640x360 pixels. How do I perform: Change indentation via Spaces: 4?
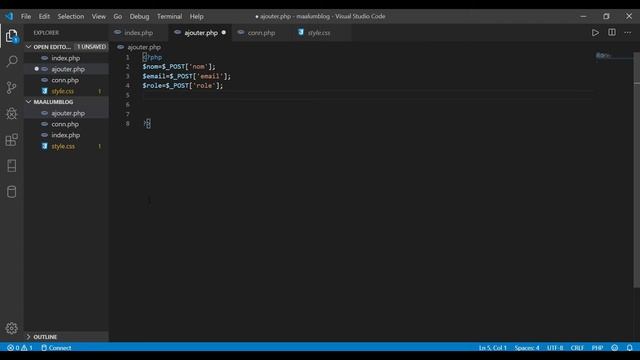(x=527, y=348)
